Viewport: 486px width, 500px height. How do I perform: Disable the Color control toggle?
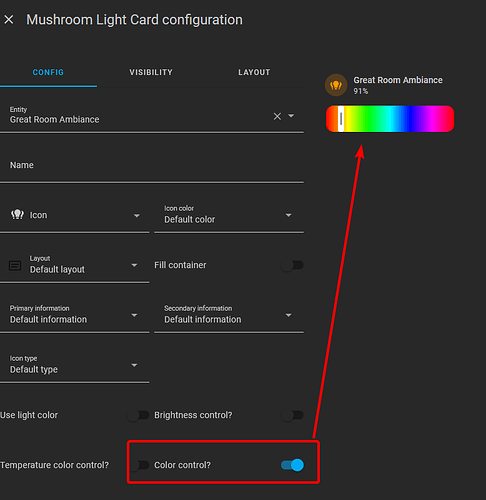[x=292, y=465]
